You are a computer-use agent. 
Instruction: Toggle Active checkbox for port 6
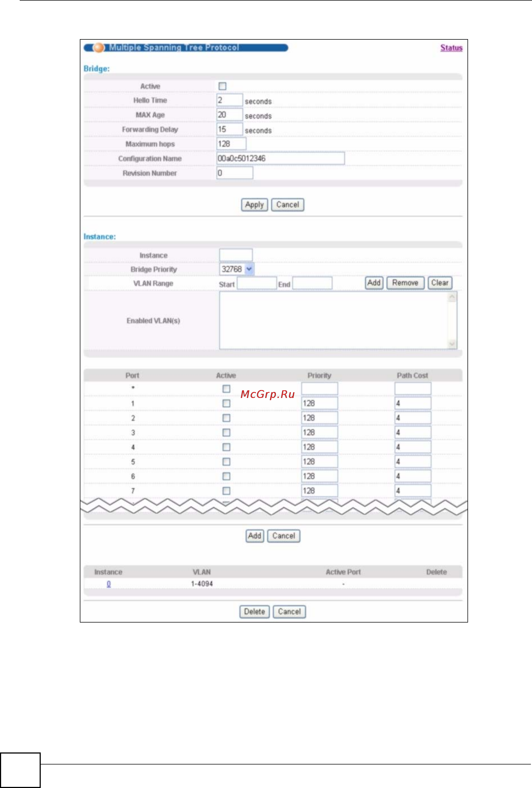click(226, 476)
